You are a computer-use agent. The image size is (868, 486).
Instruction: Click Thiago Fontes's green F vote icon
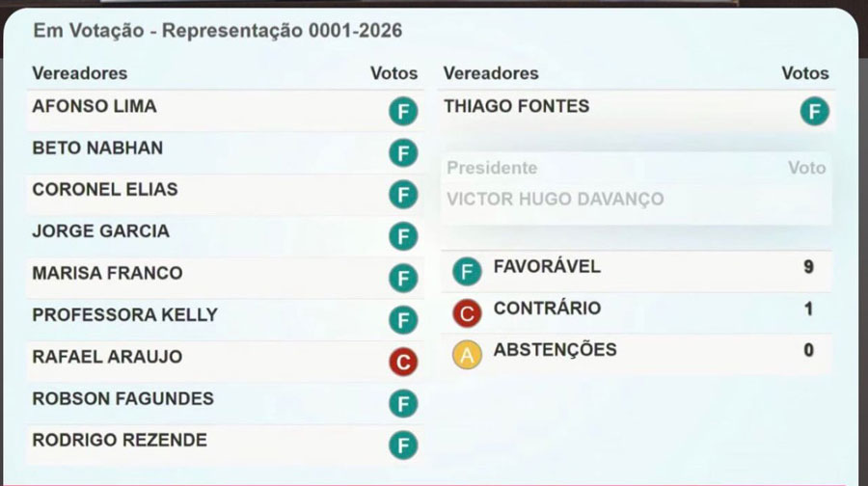[814, 112]
